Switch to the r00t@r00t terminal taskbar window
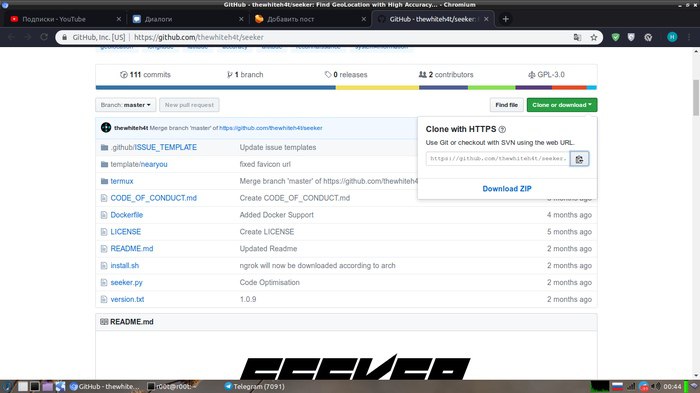 [172, 386]
